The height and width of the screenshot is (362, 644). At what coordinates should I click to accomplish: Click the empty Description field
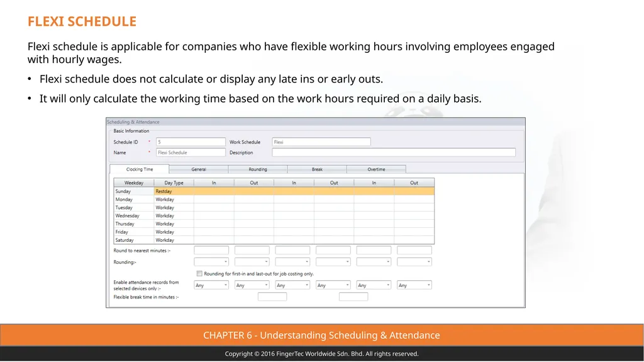(x=394, y=152)
